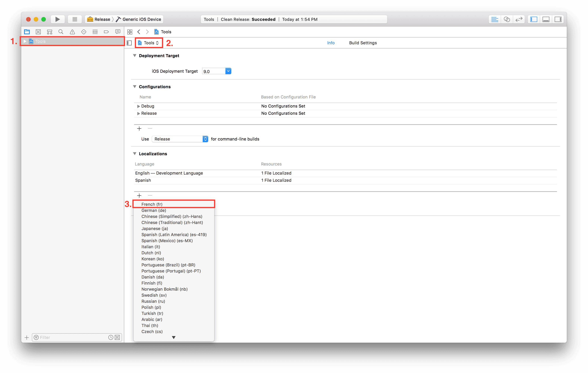Click the Stop button in toolbar
Viewport: 588px width, 373px height.
[x=75, y=19]
